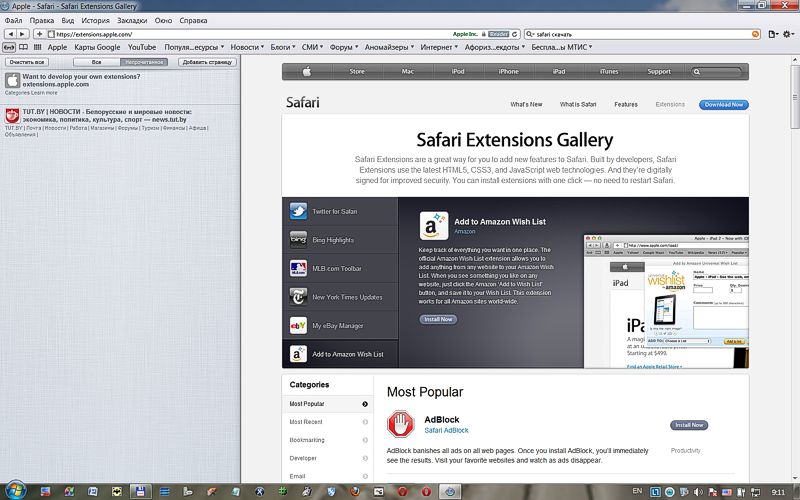
Task: Expand the Новости bookmarks folder
Action: (247, 47)
